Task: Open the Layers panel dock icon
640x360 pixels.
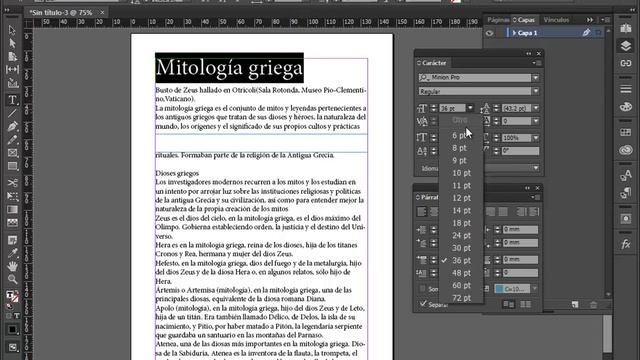Action: click(626, 46)
